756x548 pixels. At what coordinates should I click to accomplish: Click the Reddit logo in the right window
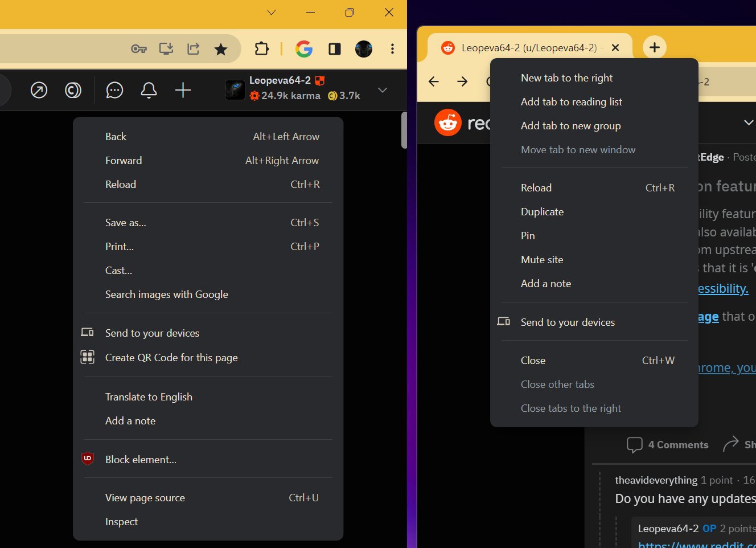[448, 122]
